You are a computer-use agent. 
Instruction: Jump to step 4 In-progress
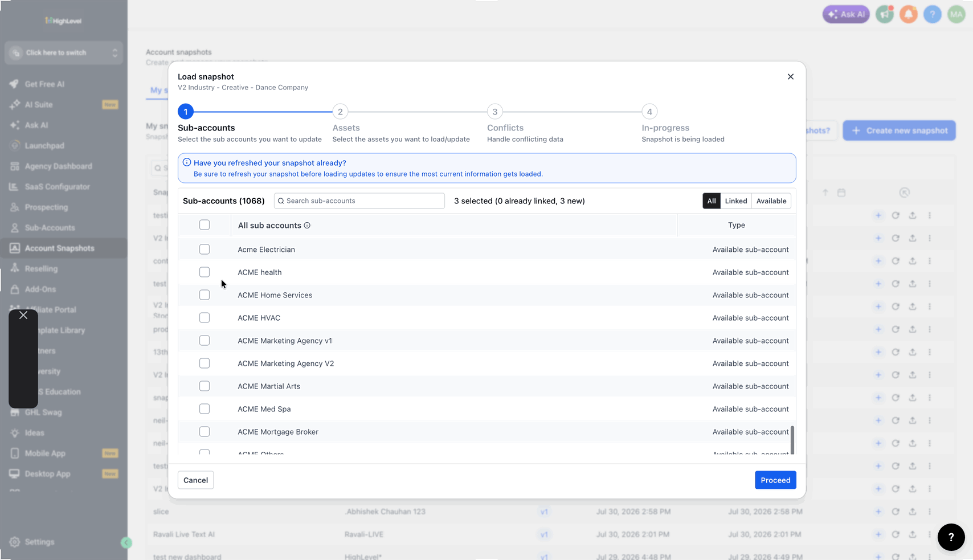649,112
